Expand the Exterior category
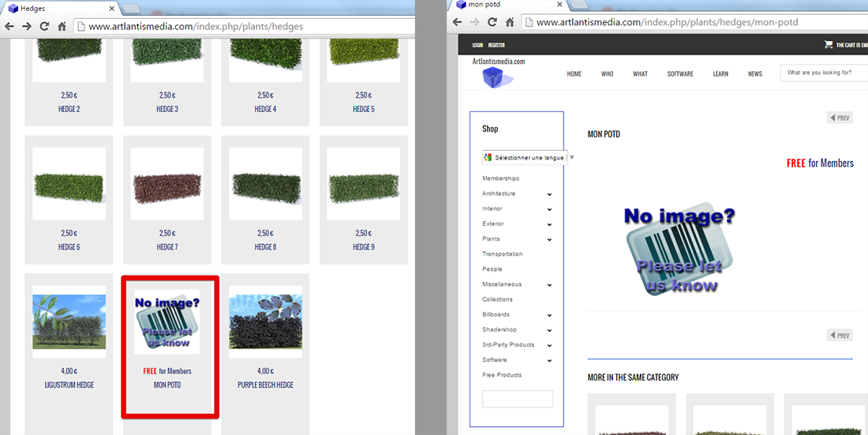Image resolution: width=868 pixels, height=435 pixels. click(x=549, y=224)
